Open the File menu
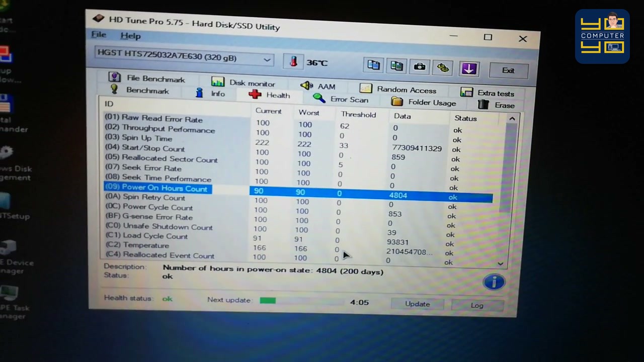This screenshot has height=362, width=644. 99,35
